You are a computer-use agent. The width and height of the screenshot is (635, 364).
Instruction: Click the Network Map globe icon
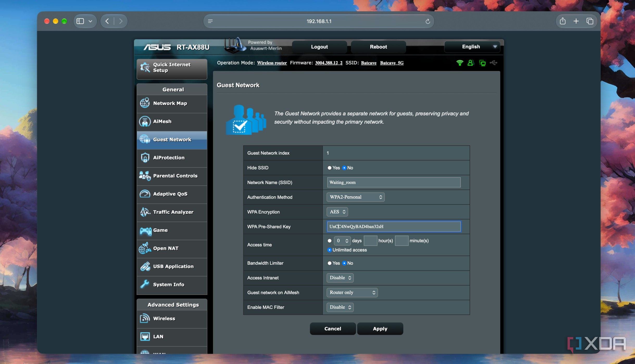click(x=145, y=103)
